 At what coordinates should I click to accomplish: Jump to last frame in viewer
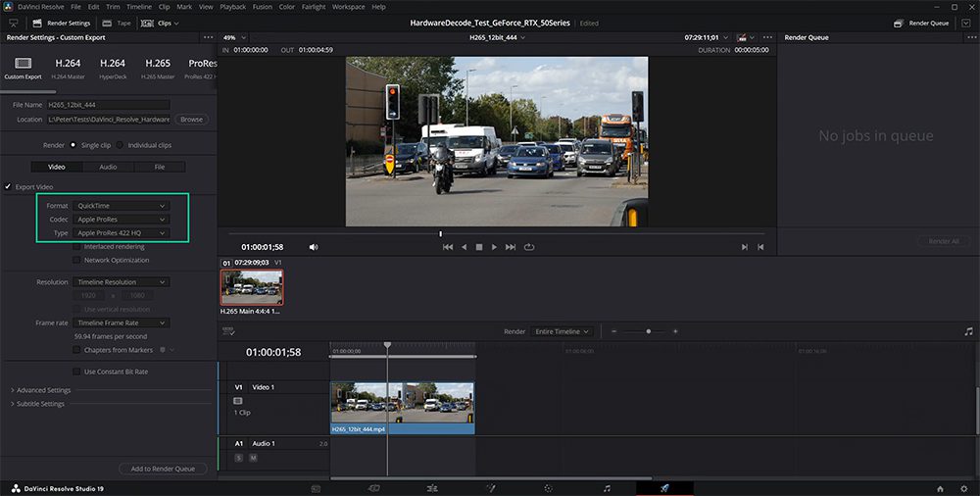[x=511, y=247]
